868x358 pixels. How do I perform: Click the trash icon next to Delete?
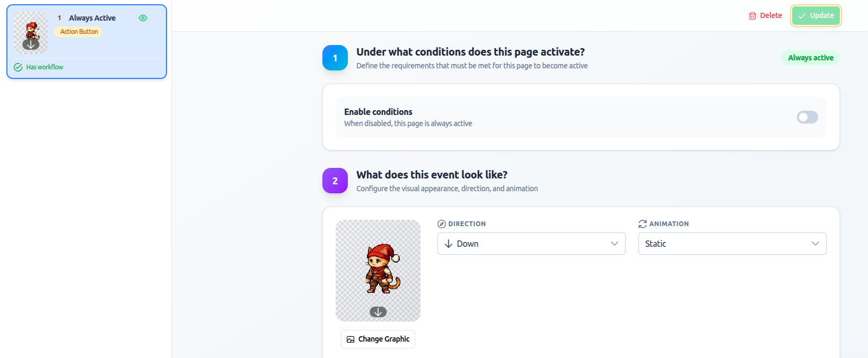tap(753, 15)
